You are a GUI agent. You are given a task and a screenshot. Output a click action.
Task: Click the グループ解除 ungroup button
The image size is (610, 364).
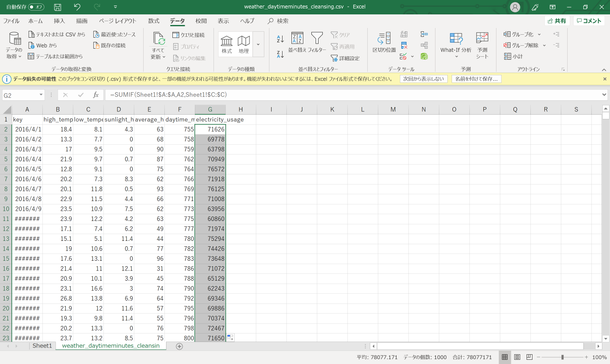[x=521, y=45]
